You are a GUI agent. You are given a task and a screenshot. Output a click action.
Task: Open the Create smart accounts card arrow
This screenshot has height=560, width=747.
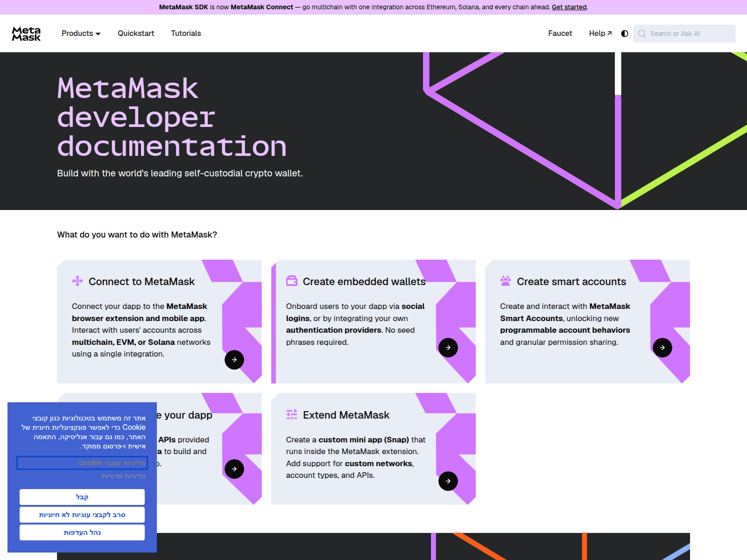click(x=662, y=348)
